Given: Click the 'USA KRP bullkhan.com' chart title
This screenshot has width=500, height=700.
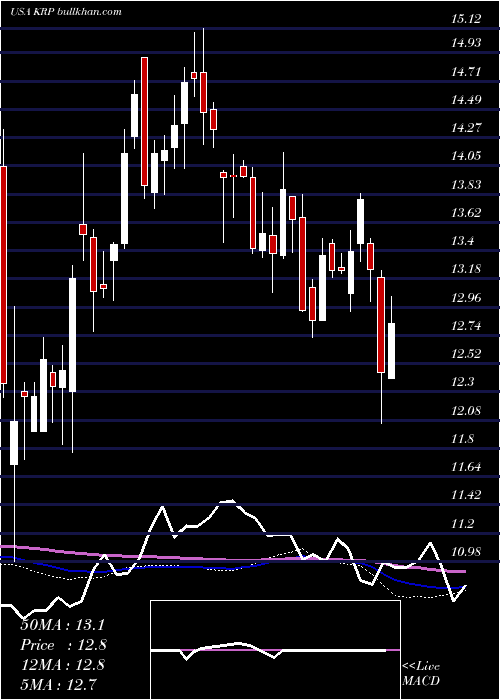Looking at the screenshot, I should 66,11.
